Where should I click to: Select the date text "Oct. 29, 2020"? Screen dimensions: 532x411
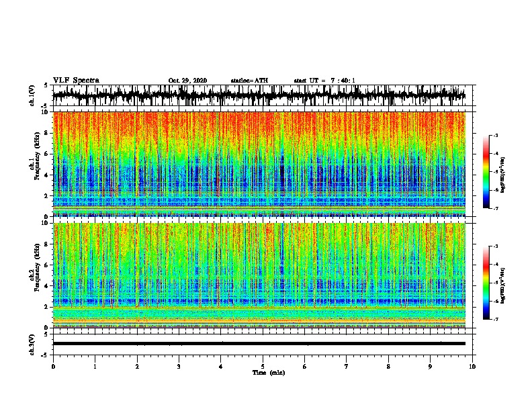click(187, 81)
